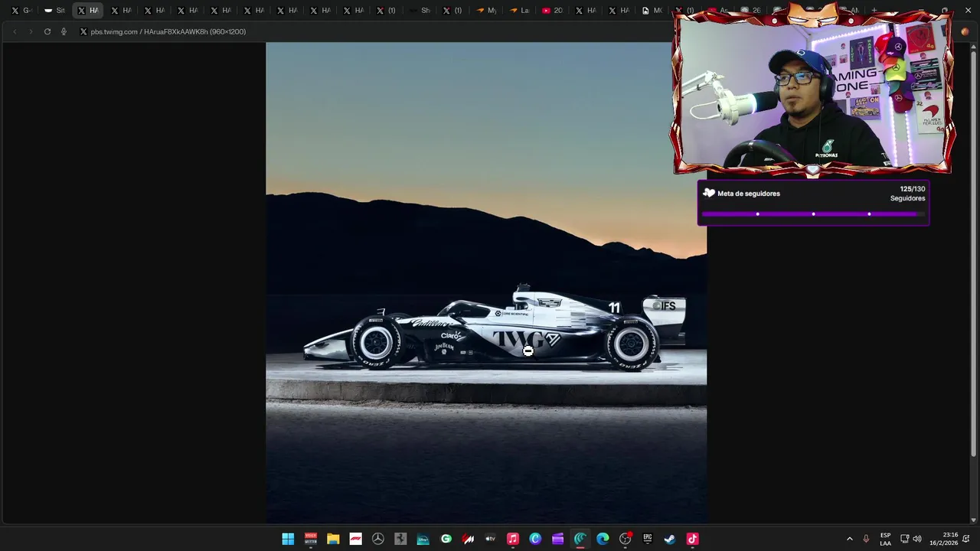Switch to the 'La' tab

click(520, 11)
